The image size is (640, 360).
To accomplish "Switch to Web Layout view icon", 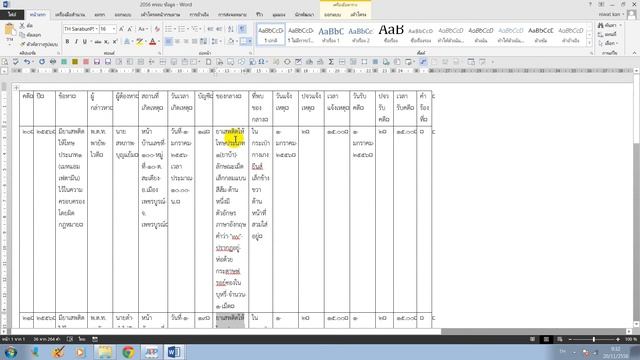I will pyautogui.click(x=560, y=339).
